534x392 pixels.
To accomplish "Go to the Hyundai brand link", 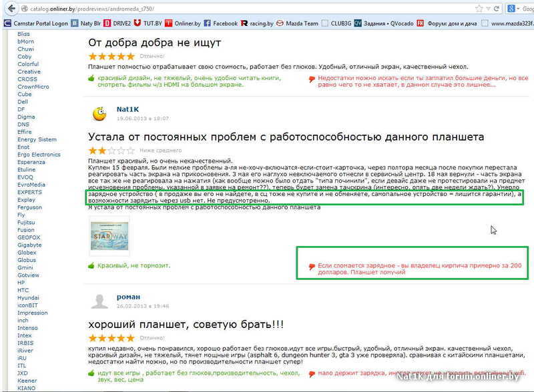I will (x=28, y=298).
